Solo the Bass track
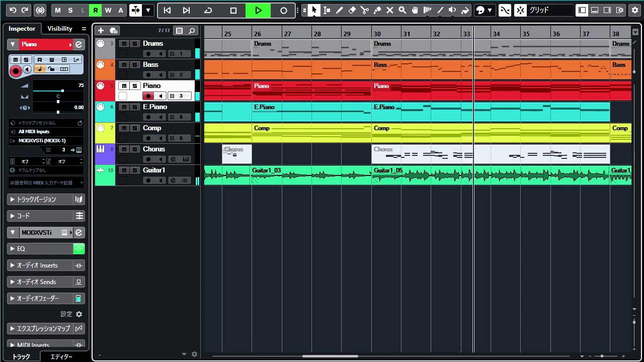Viewport: 644px width, 362px height. click(x=135, y=65)
